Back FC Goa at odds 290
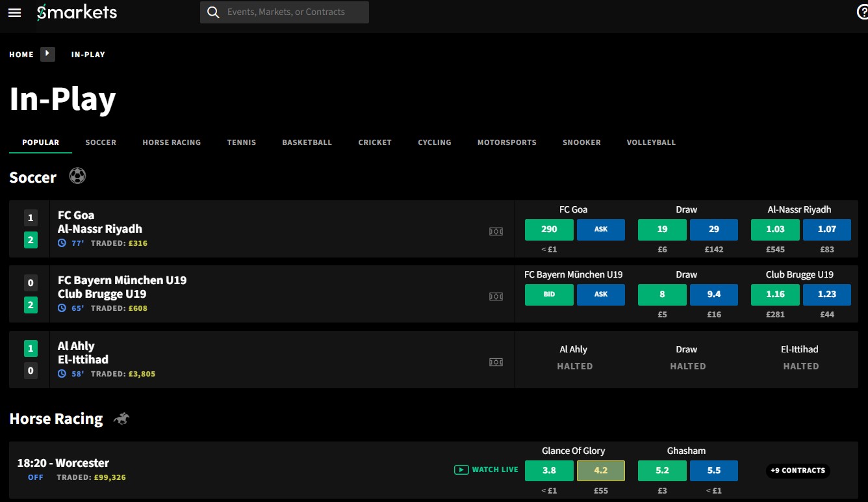The image size is (868, 502). [548, 230]
